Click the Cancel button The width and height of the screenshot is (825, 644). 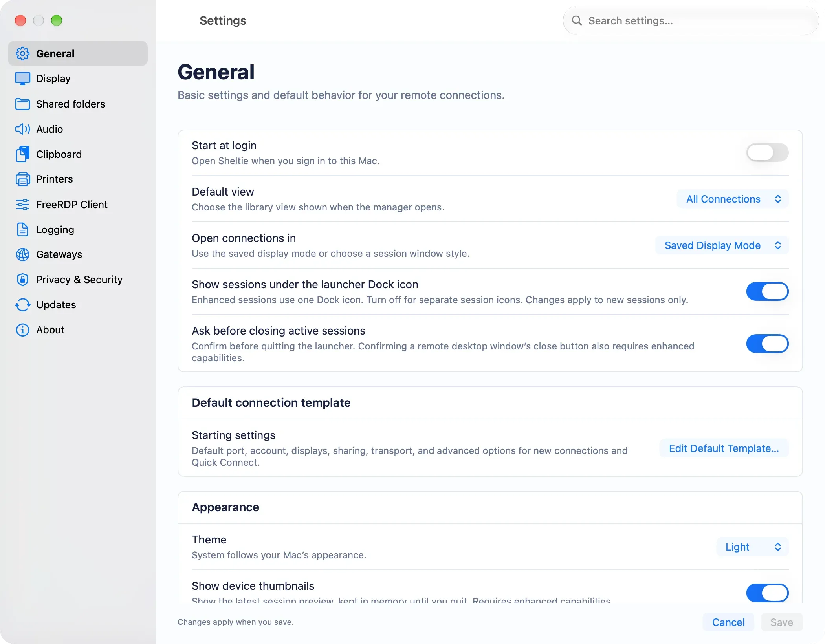(x=728, y=622)
